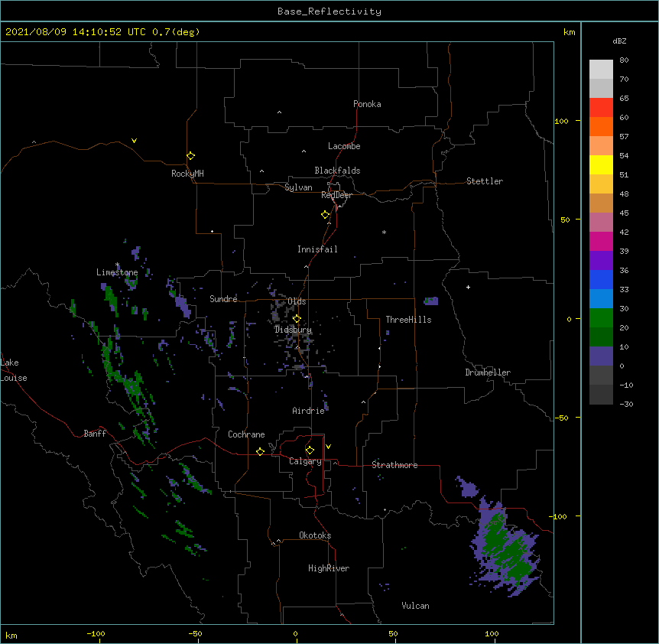Click the Limestone label

coord(117,272)
